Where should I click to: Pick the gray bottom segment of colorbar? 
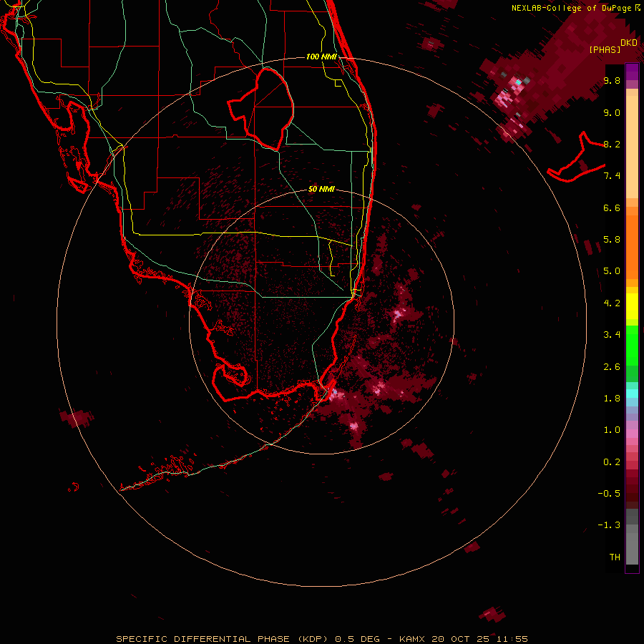point(632,548)
